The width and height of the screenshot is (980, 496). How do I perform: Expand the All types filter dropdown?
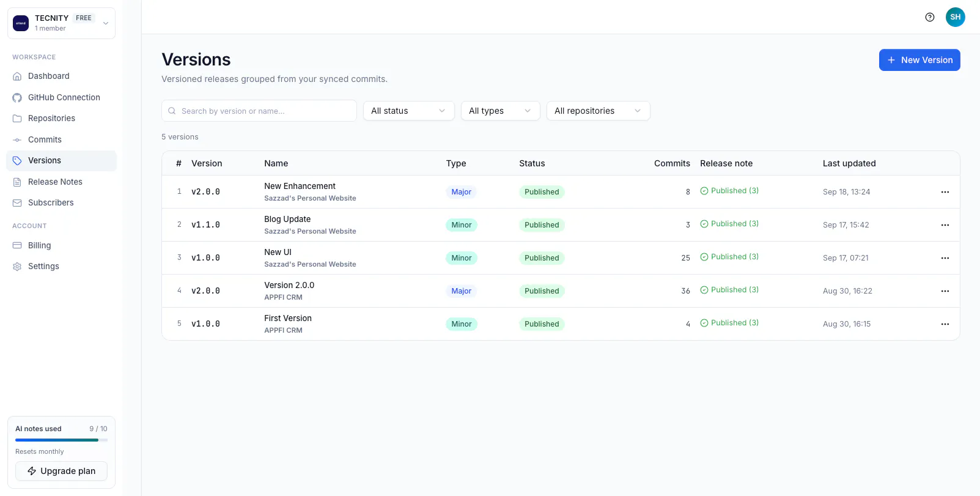pyautogui.click(x=501, y=111)
